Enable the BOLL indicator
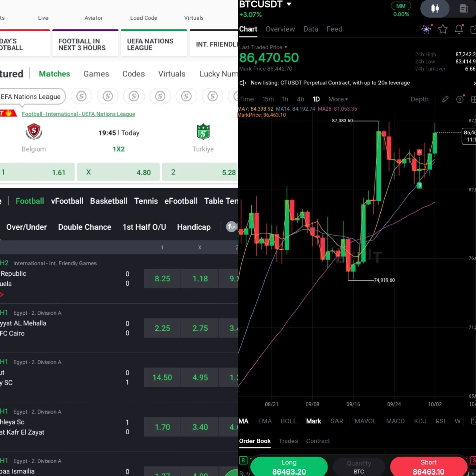 (289, 421)
